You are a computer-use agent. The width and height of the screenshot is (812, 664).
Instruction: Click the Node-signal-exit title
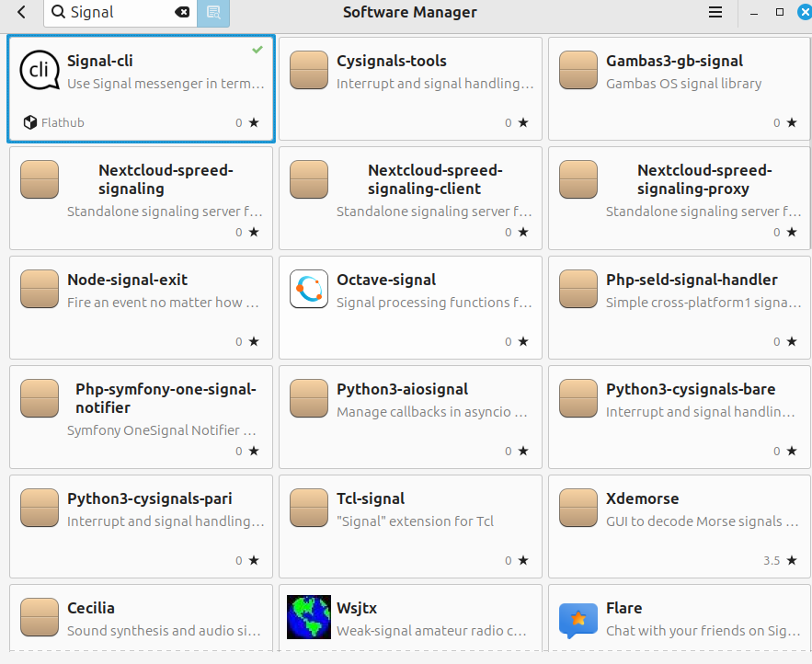pos(128,280)
